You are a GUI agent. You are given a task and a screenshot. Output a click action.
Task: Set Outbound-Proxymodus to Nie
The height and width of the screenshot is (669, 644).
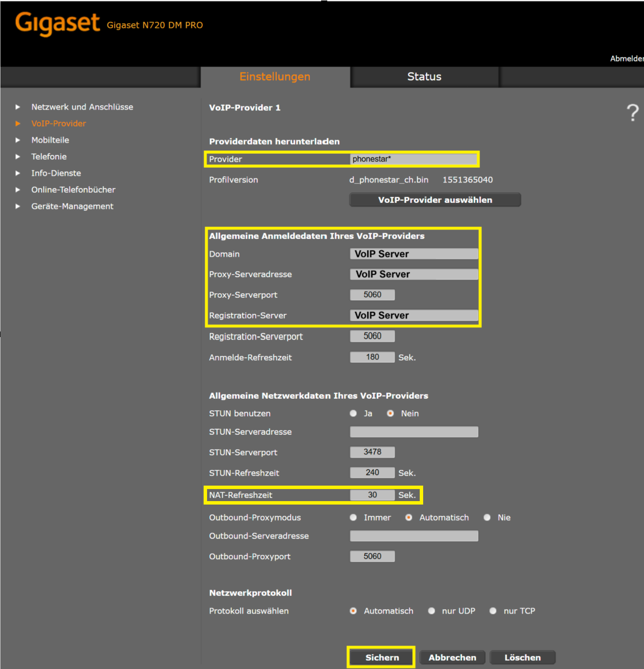pos(487,517)
